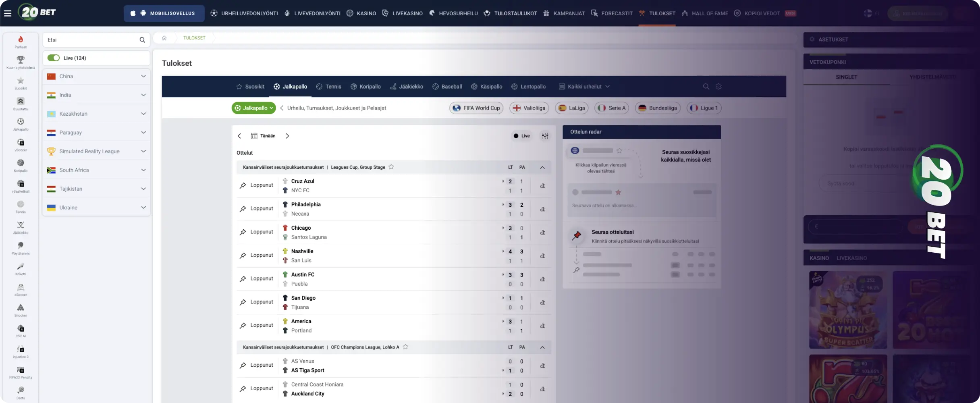
Task: Pin the Cruz Azul vs NYC FC match
Action: (x=243, y=185)
